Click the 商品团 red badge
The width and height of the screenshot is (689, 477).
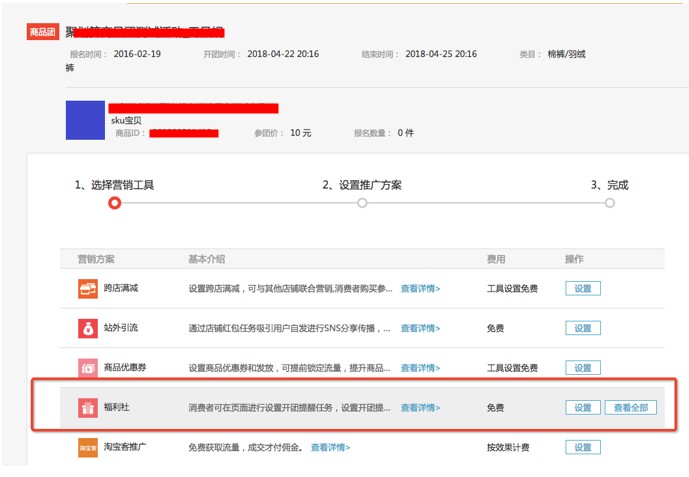43,33
